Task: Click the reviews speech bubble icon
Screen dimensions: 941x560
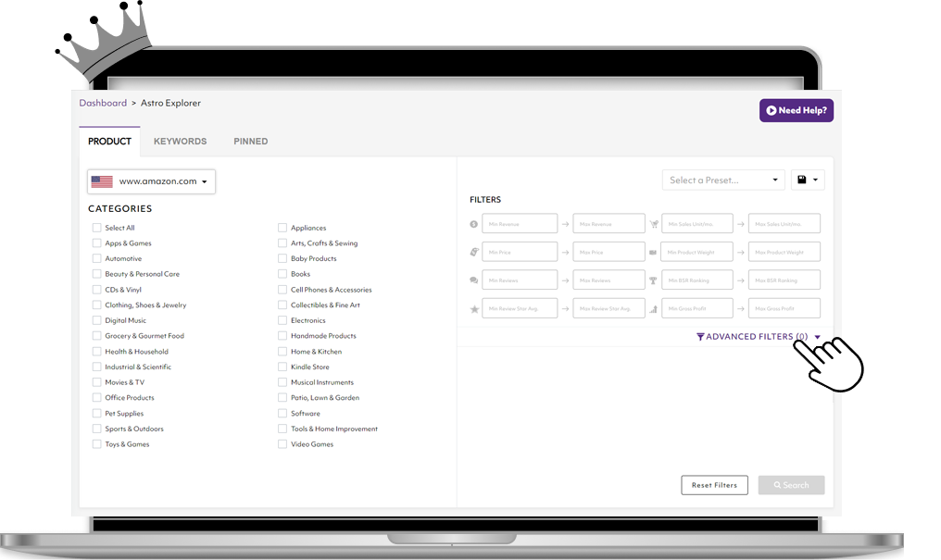Action: point(474,280)
